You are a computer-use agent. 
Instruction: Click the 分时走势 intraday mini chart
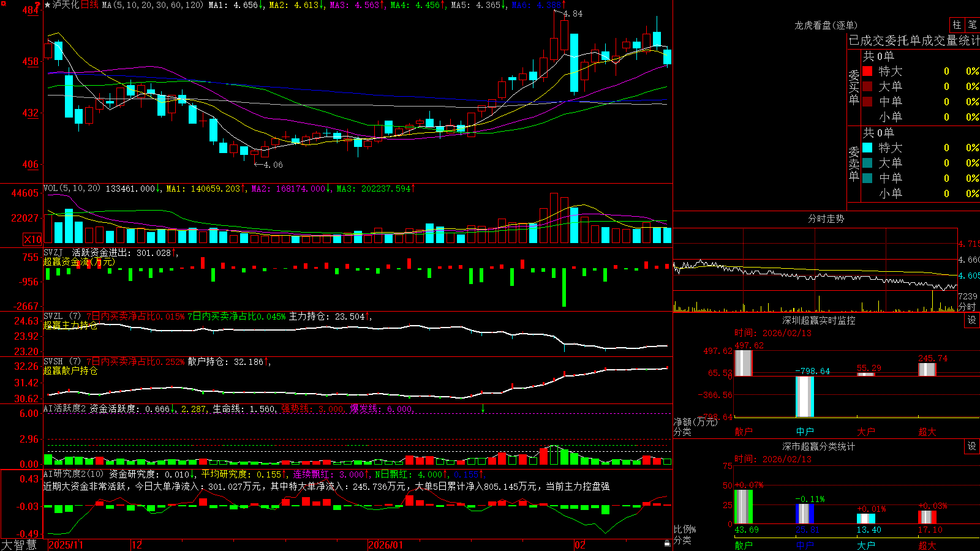point(815,270)
